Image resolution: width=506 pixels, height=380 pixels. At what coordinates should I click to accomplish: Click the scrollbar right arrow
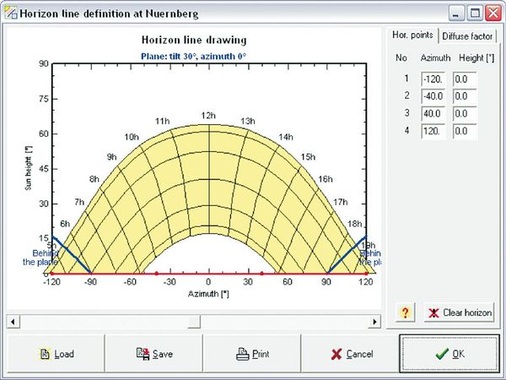coord(374,322)
